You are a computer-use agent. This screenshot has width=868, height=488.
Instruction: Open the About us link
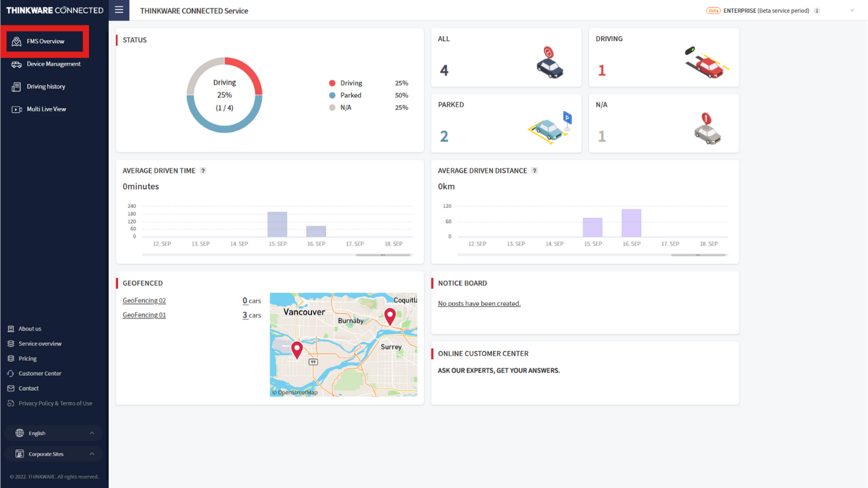(30, 329)
